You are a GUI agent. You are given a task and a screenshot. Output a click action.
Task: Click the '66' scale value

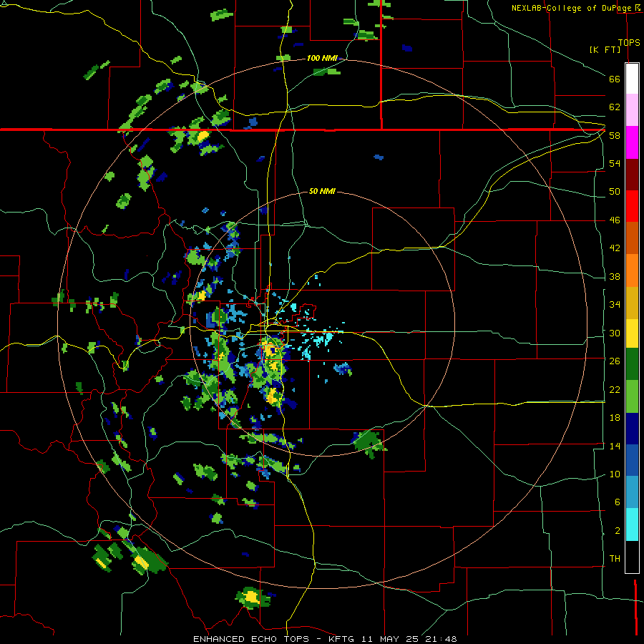[x=615, y=79]
